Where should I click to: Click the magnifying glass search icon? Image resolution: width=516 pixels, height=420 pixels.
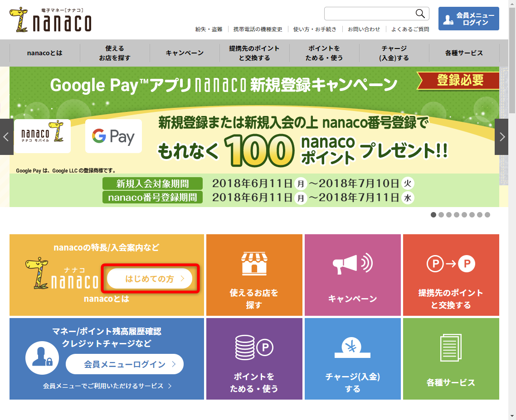420,14
